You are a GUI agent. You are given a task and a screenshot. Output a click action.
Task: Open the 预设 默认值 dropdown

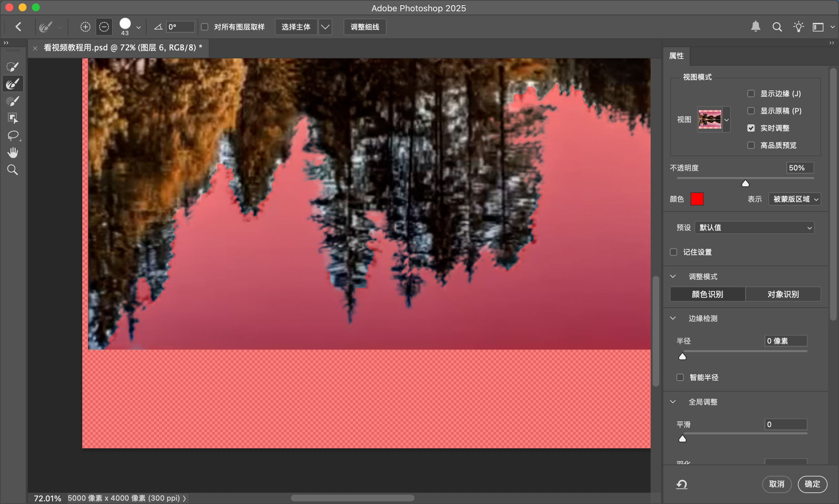(x=754, y=227)
